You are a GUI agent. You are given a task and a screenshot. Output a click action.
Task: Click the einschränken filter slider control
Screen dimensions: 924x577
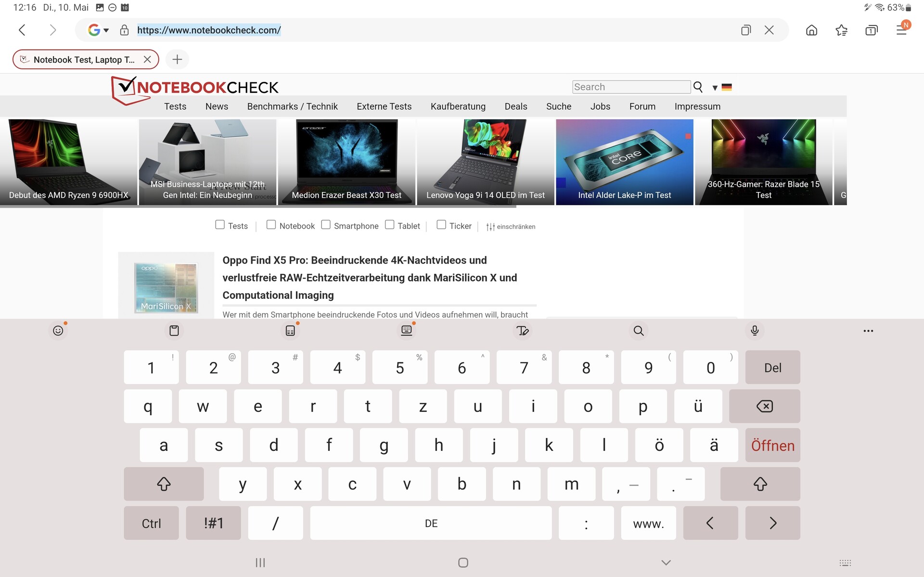point(511,227)
